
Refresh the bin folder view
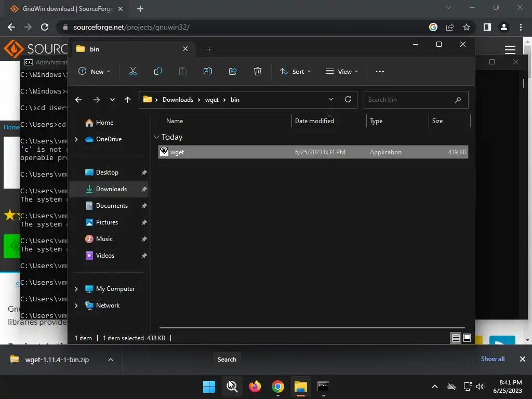348,99
